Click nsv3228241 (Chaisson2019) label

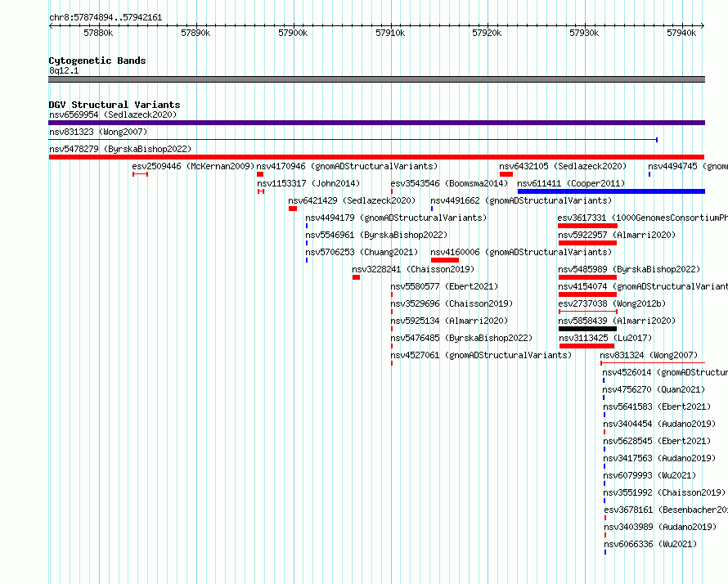click(413, 269)
